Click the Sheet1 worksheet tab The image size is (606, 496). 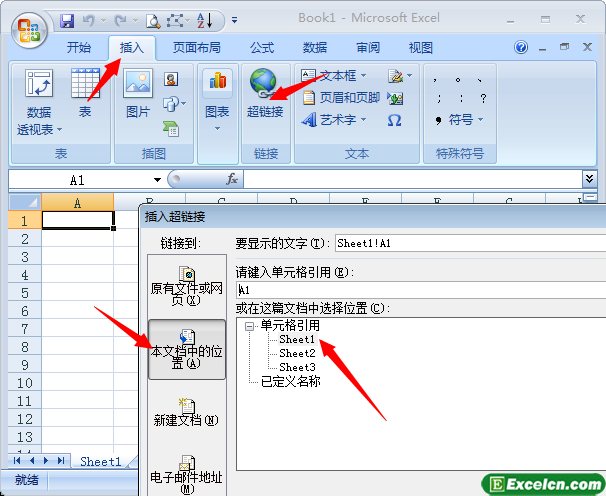(x=101, y=461)
